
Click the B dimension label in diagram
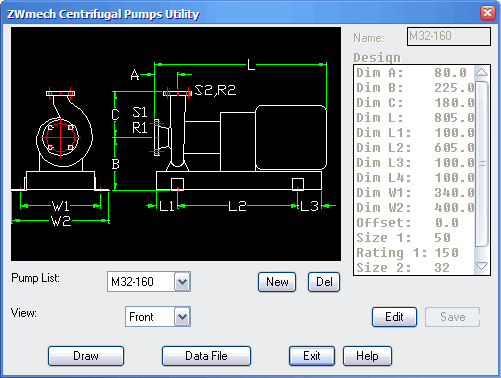pyautogui.click(x=115, y=164)
